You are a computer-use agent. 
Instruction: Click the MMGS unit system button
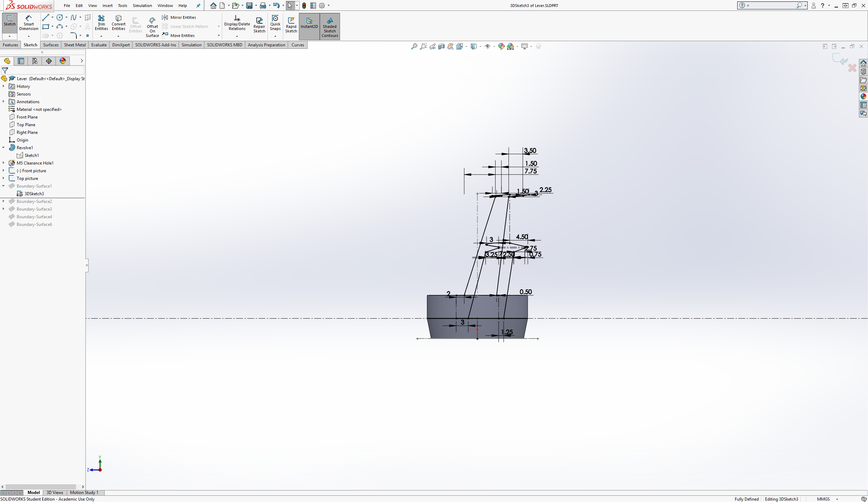click(823, 499)
